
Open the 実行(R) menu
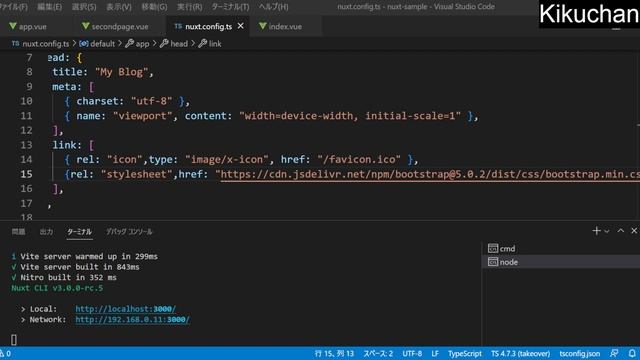point(189,7)
